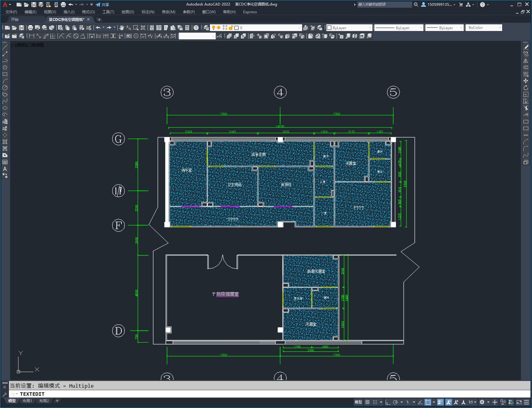The height and width of the screenshot is (408, 532).
Task: Select the Mirror tool
Action: point(526,61)
